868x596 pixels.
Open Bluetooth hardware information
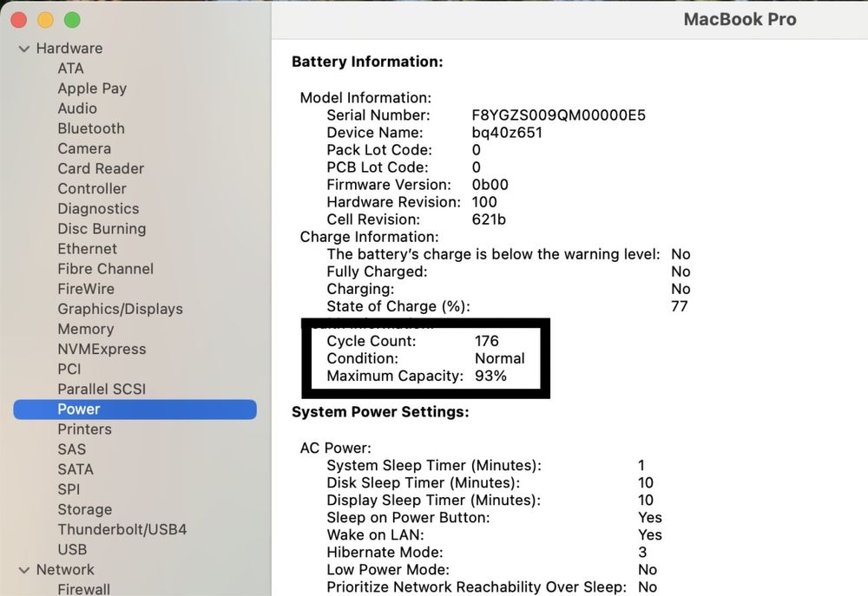91,128
